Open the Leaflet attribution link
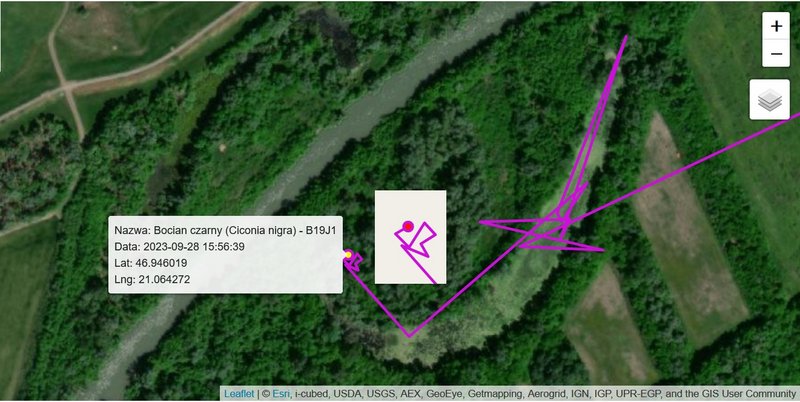Screen dimensions: 800x402 pos(239,393)
